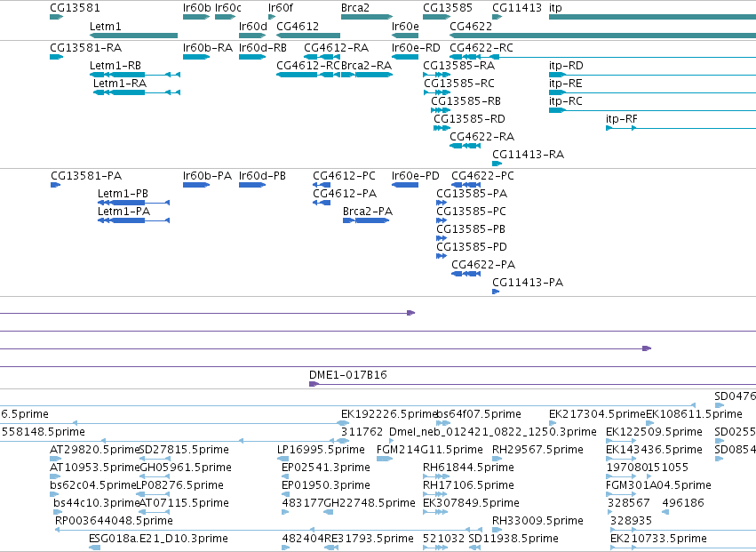Click EST AT29820.5prime
The width and height of the screenshot is (756, 552).
[x=94, y=450]
